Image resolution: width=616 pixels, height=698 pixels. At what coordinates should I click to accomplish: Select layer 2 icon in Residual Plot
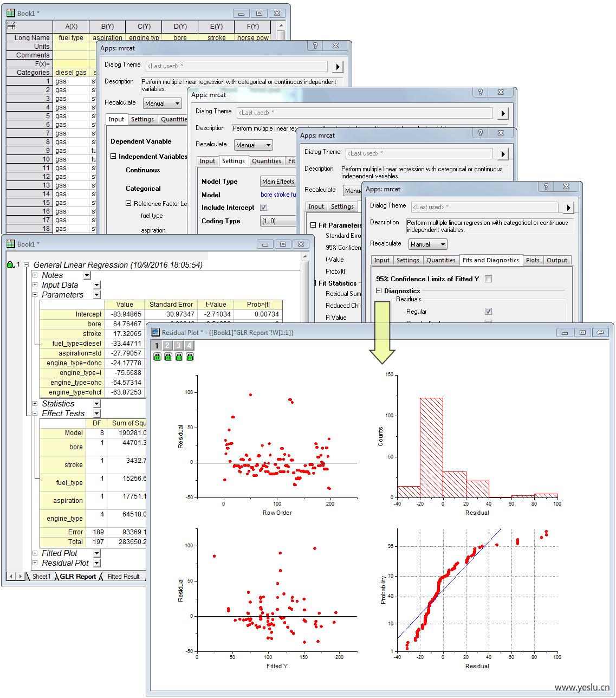pyautogui.click(x=167, y=345)
